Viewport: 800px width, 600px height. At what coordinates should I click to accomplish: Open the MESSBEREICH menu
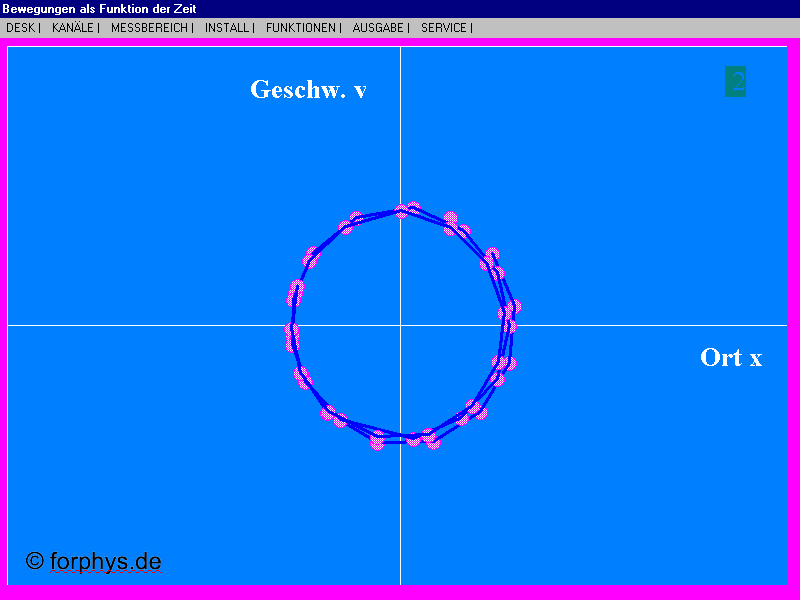point(150,28)
